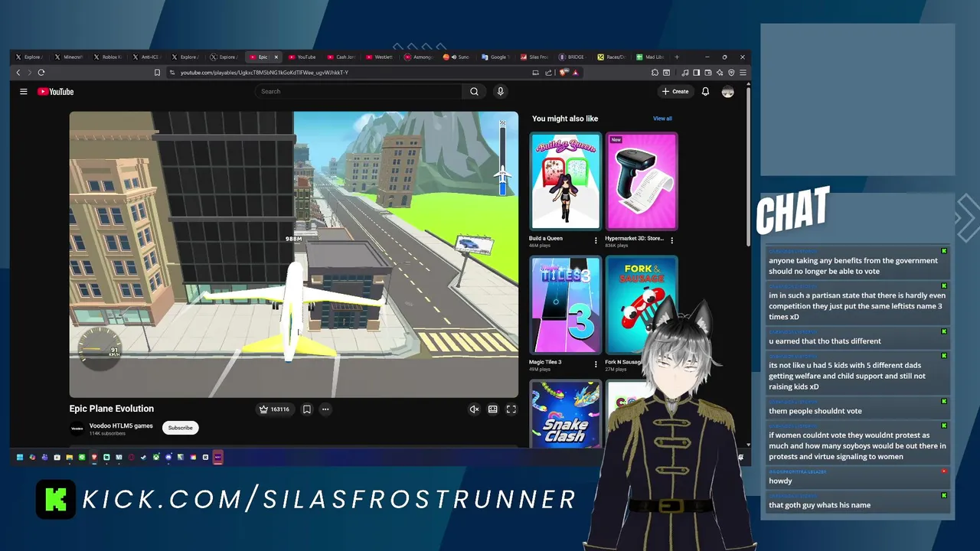Open the Windows Start menu
Viewport: 980px width, 551px height.
20,457
